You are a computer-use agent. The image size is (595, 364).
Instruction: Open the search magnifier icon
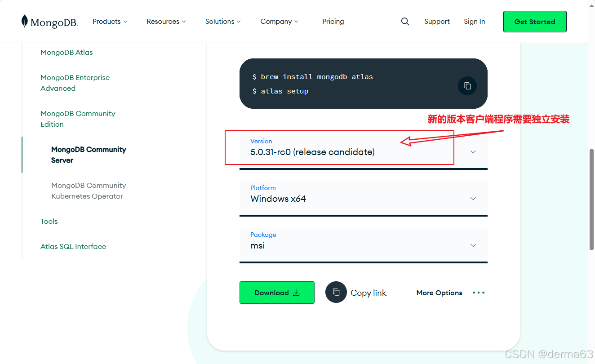click(x=405, y=22)
